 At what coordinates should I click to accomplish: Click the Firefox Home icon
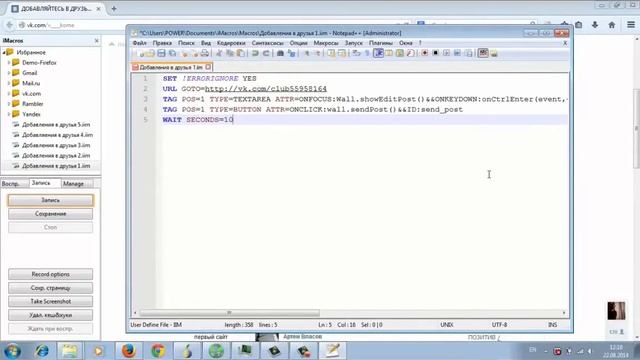click(611, 25)
